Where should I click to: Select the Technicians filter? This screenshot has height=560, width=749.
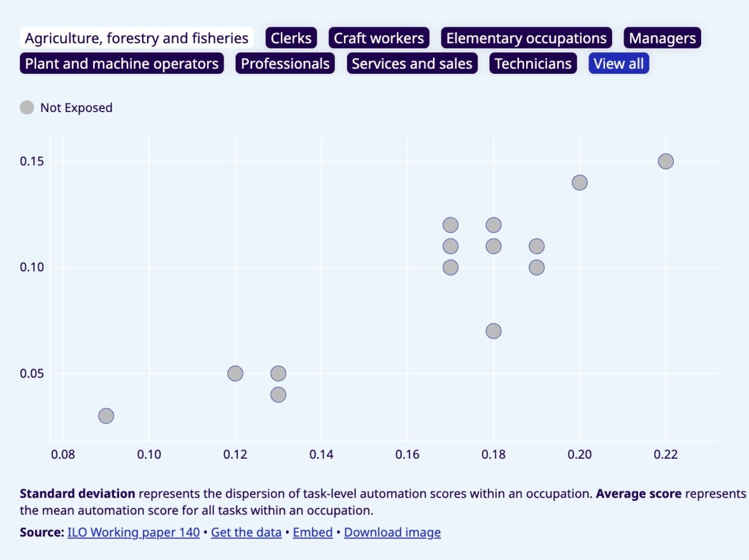click(533, 64)
